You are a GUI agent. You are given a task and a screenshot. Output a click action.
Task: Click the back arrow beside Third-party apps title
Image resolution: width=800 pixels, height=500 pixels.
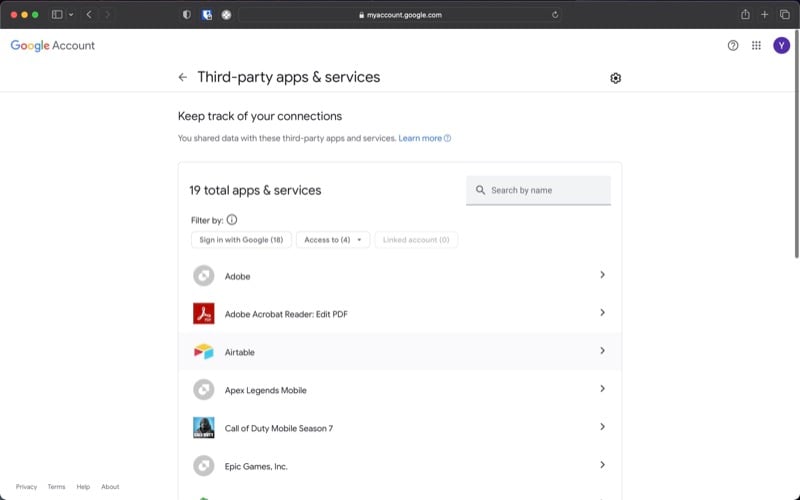click(x=183, y=77)
